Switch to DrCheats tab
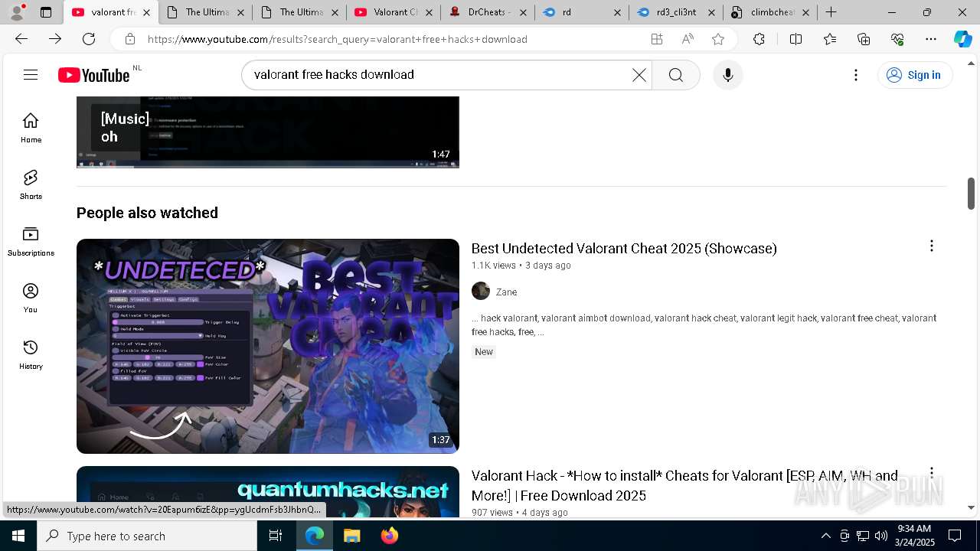The width and height of the screenshot is (980, 551). [x=488, y=12]
